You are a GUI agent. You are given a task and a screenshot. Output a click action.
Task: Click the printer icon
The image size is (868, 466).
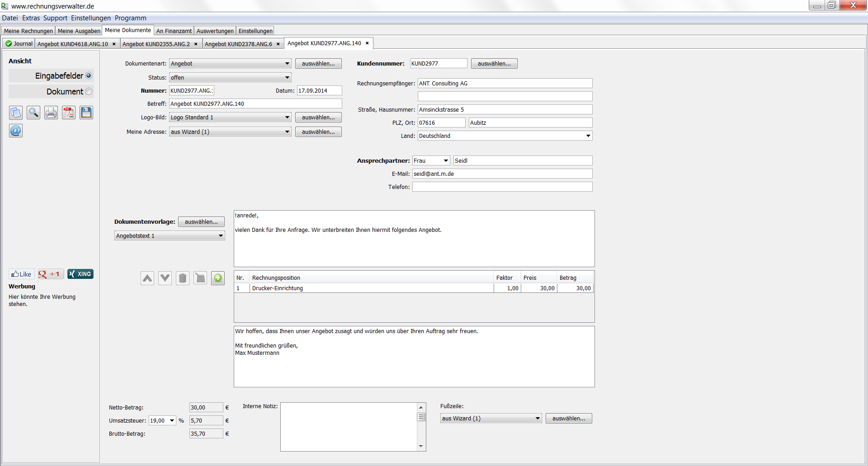point(51,113)
